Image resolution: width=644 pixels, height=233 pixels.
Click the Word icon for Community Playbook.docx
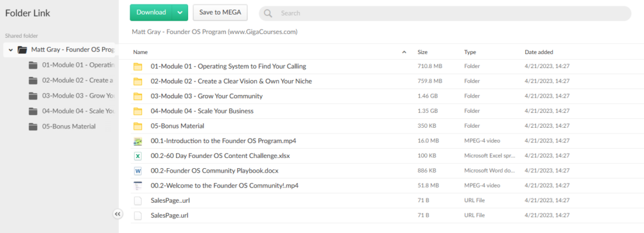click(138, 171)
